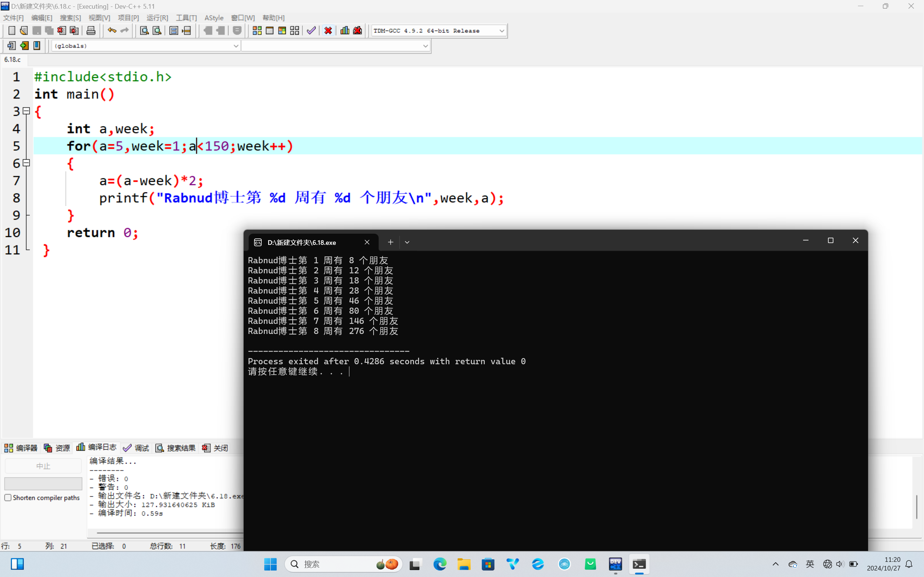Open the terminal tab list chevron dropdown

pos(407,242)
